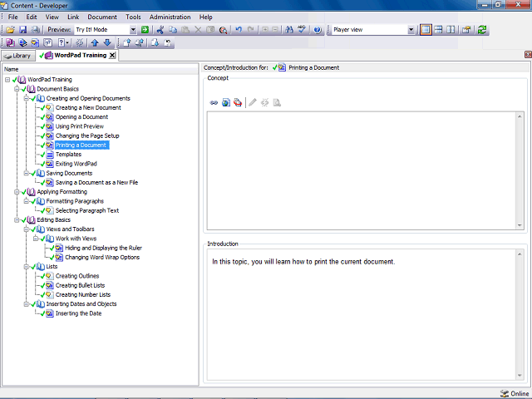Screen dimensions: 532x399
Task: Toggle the single-pane layout button
Action: [426, 30]
